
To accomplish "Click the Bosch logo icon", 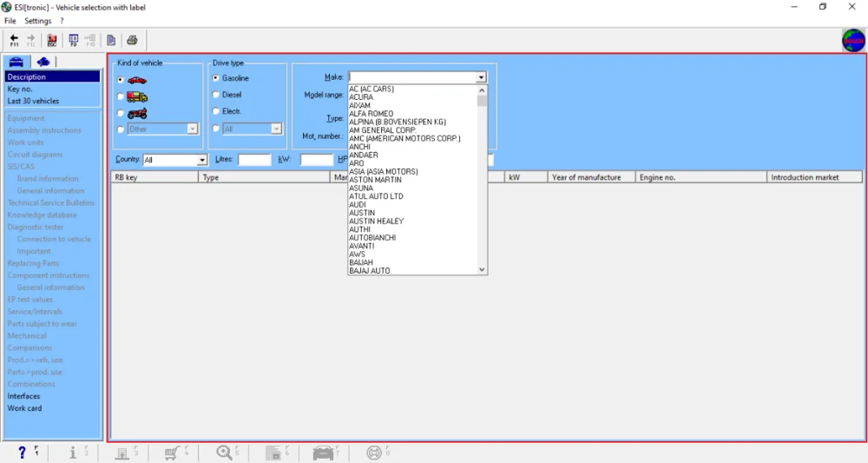I will [853, 41].
